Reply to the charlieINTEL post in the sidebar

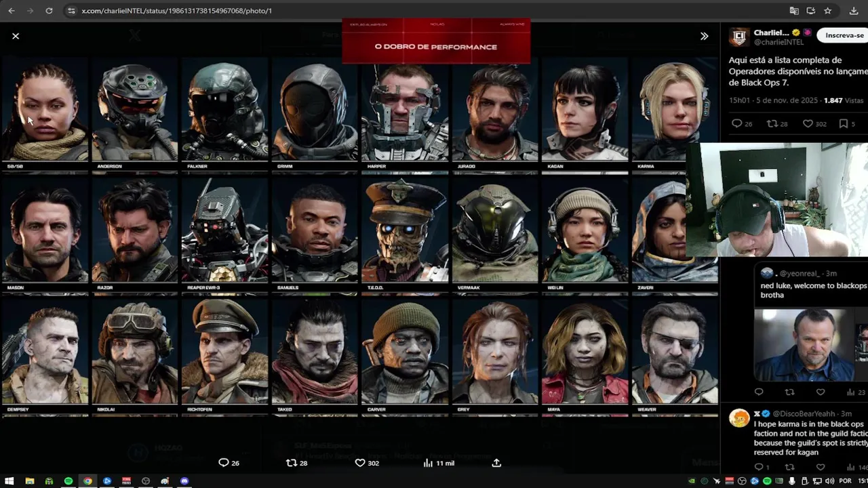click(737, 123)
